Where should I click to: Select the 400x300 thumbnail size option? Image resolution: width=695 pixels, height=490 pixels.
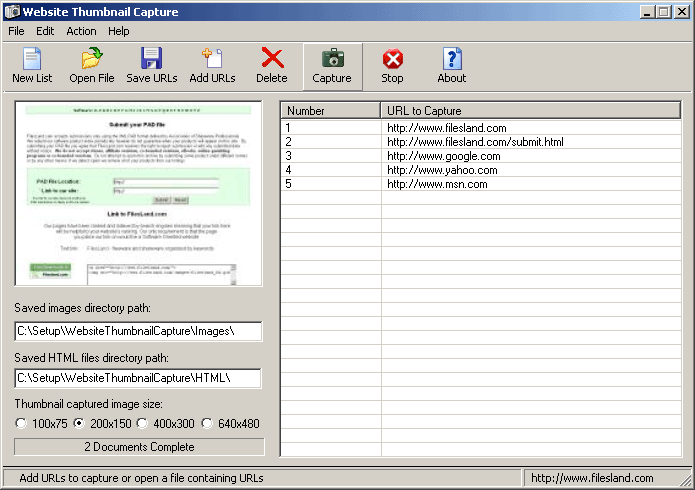(143, 424)
